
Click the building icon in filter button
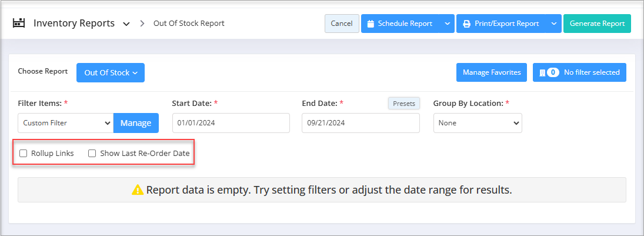pyautogui.click(x=542, y=73)
